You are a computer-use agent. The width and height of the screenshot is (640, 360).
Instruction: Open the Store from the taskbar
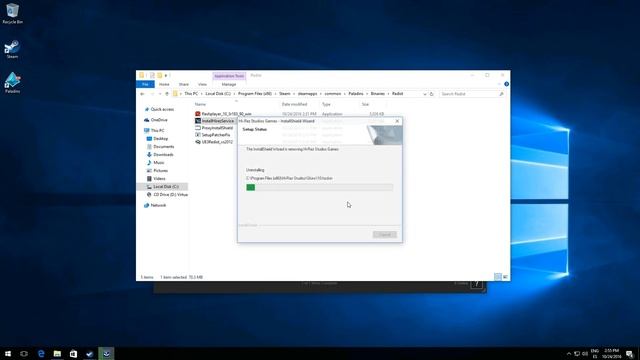[73, 353]
